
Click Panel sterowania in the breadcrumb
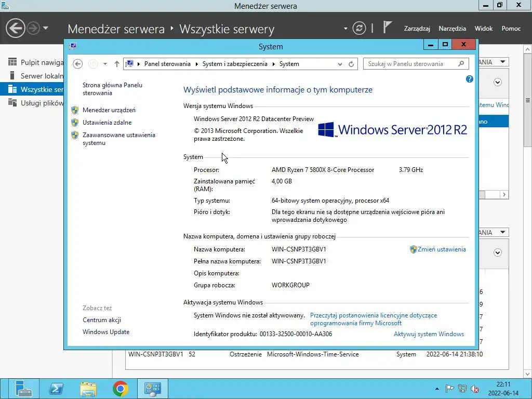tap(167, 64)
